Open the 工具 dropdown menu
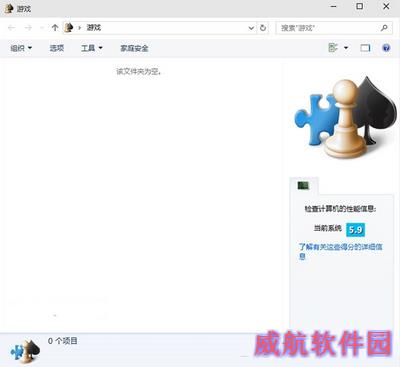 [92, 48]
